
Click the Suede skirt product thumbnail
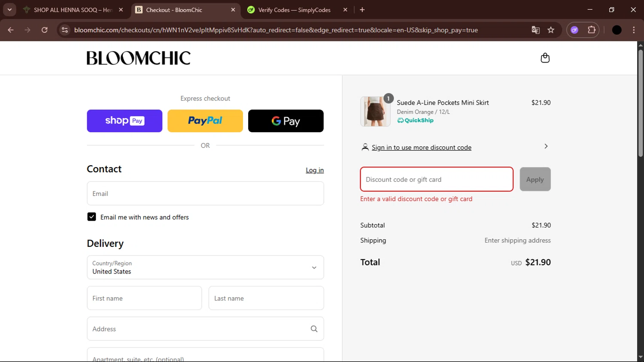[375, 111]
